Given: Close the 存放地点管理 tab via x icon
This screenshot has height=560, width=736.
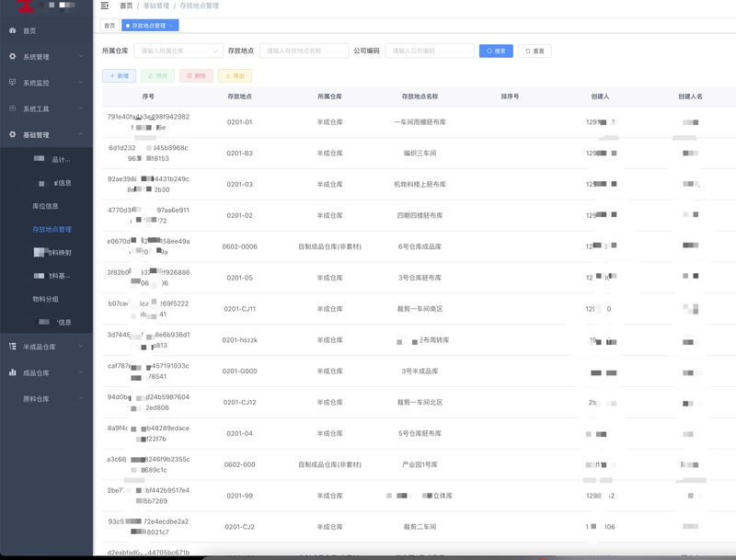Looking at the screenshot, I should coord(171,26).
